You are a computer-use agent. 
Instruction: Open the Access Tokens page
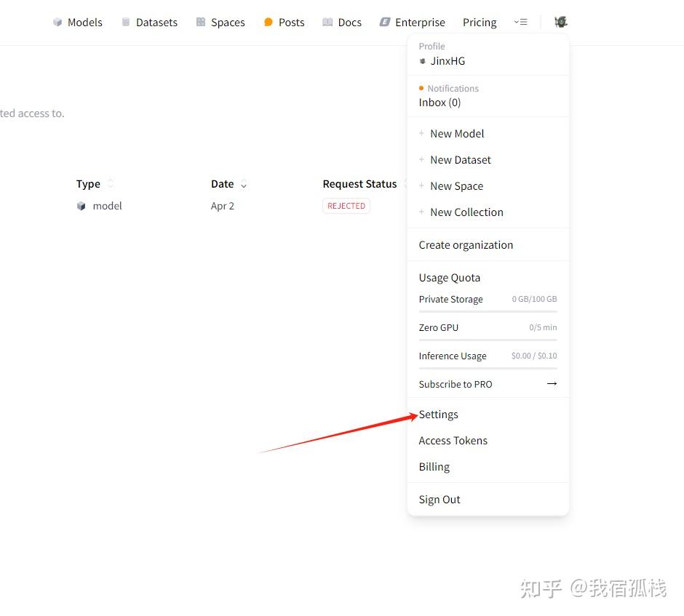coord(453,440)
